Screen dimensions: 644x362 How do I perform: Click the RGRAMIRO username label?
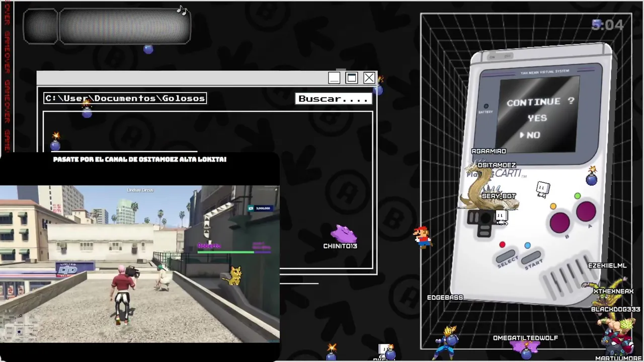489,151
